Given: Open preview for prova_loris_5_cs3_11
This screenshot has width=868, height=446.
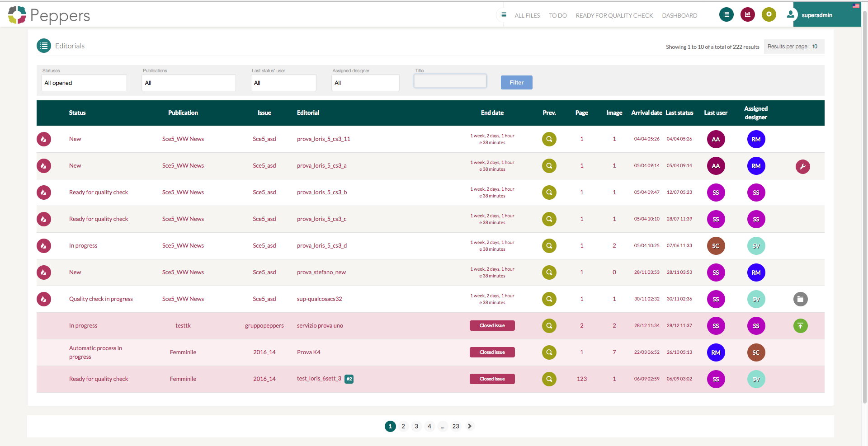Looking at the screenshot, I should 549,139.
